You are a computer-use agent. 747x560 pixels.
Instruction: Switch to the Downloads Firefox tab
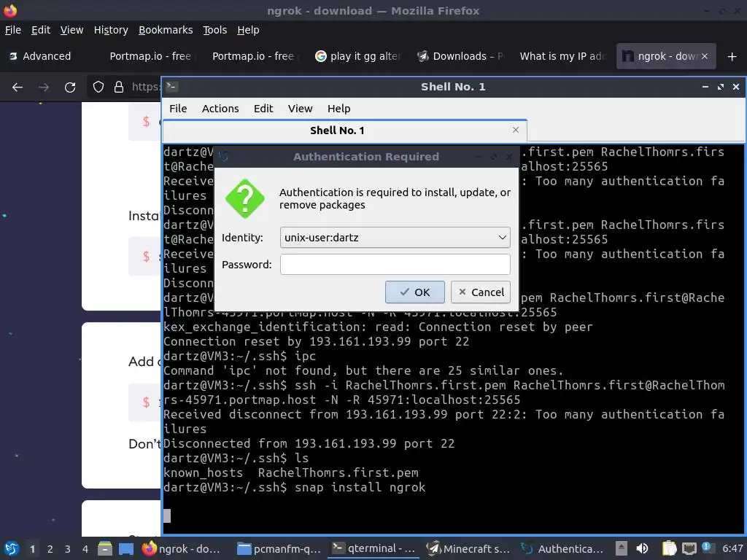click(460, 56)
